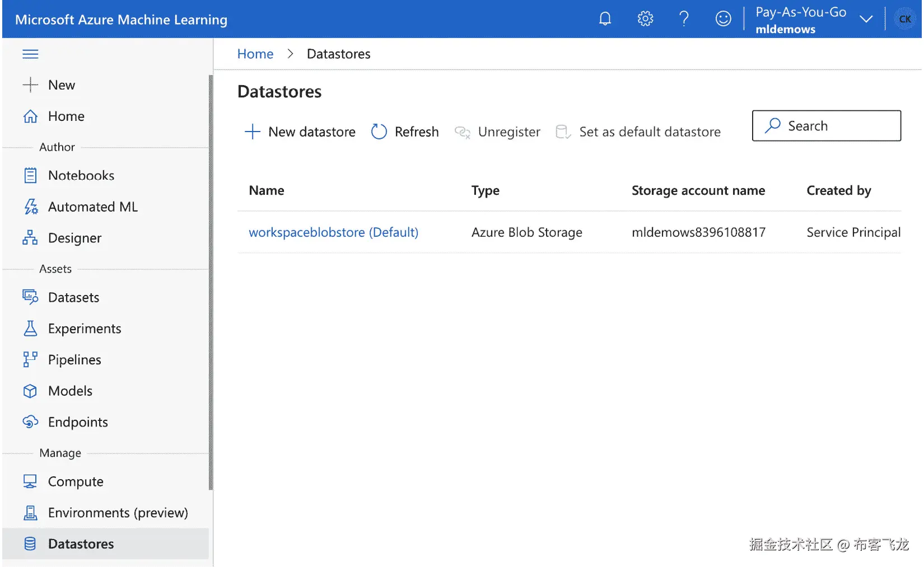The width and height of the screenshot is (924, 567).
Task: Open the workspaceblobstore datastore
Action: pyautogui.click(x=333, y=232)
